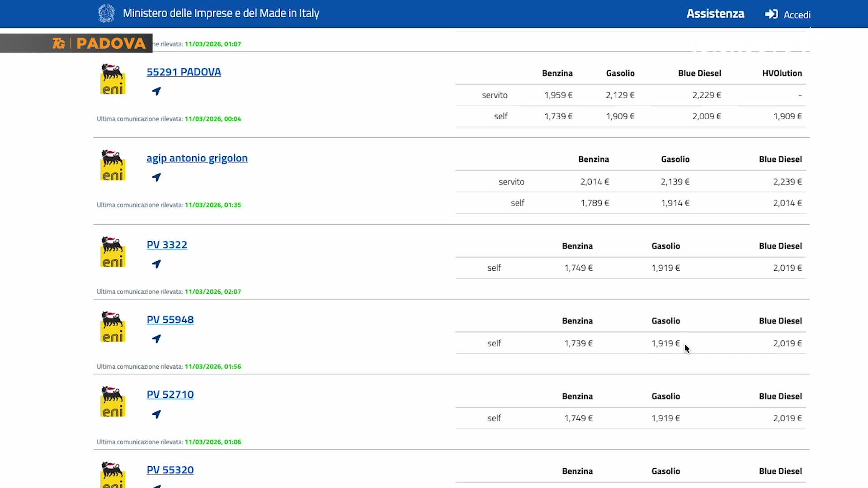Click the Tg PADOVA overlay banner

[77, 43]
